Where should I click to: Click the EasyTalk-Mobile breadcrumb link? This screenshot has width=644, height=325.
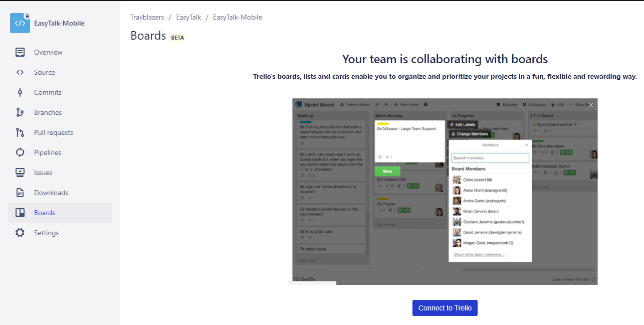(238, 17)
